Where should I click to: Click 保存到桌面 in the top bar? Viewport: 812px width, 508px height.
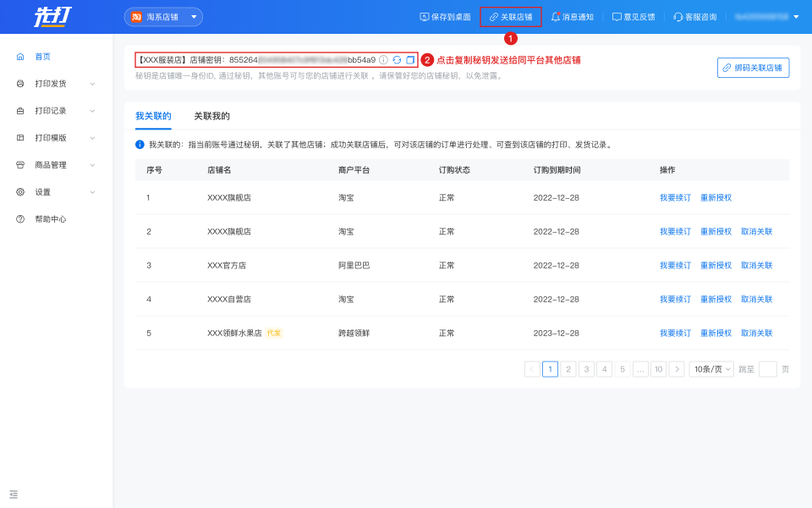[445, 17]
